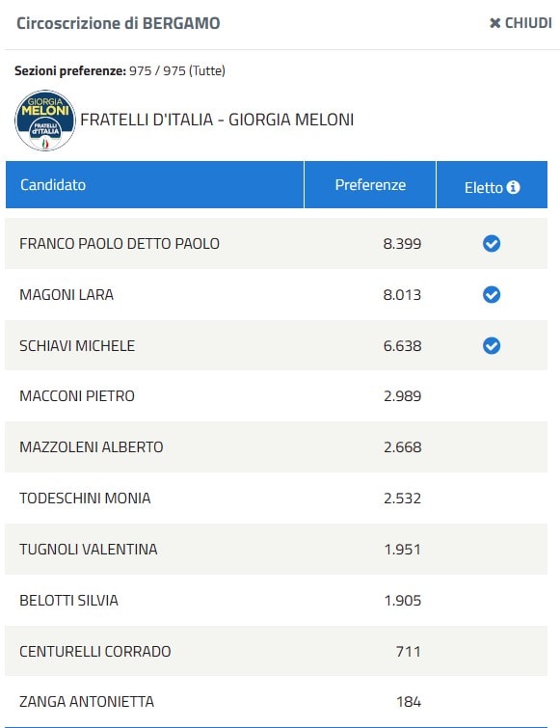Select the Candidato column header
The height and width of the screenshot is (728, 560).
tap(154, 185)
